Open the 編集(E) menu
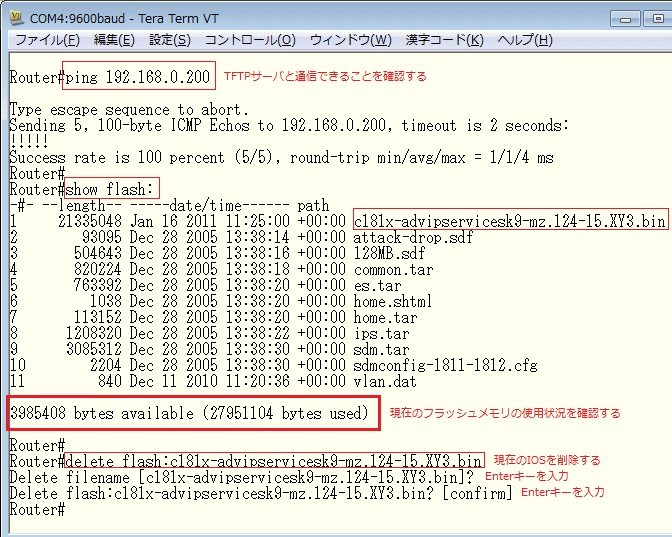 pos(113,40)
